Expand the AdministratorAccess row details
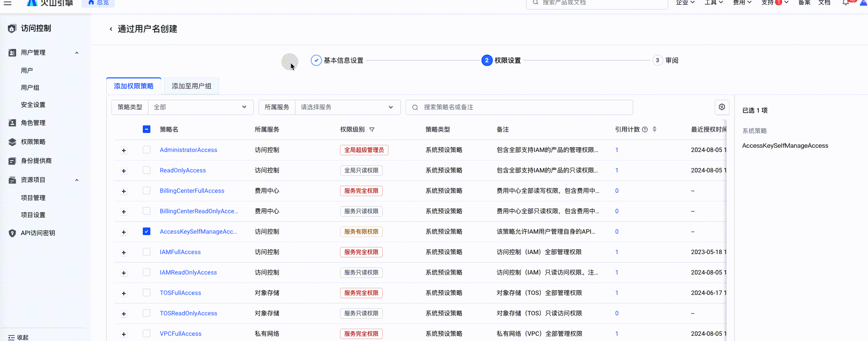868x341 pixels. [x=124, y=151]
